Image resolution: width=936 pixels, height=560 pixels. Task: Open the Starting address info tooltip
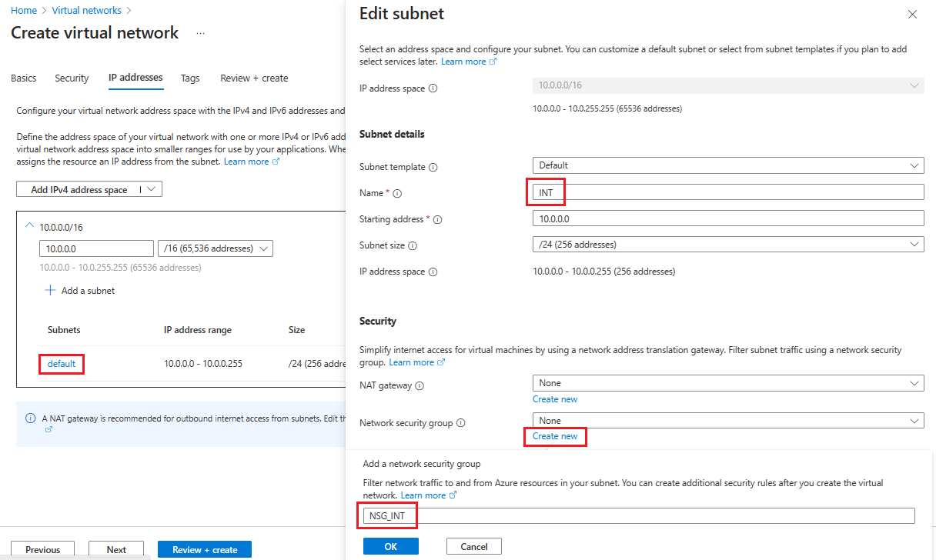pyautogui.click(x=436, y=219)
